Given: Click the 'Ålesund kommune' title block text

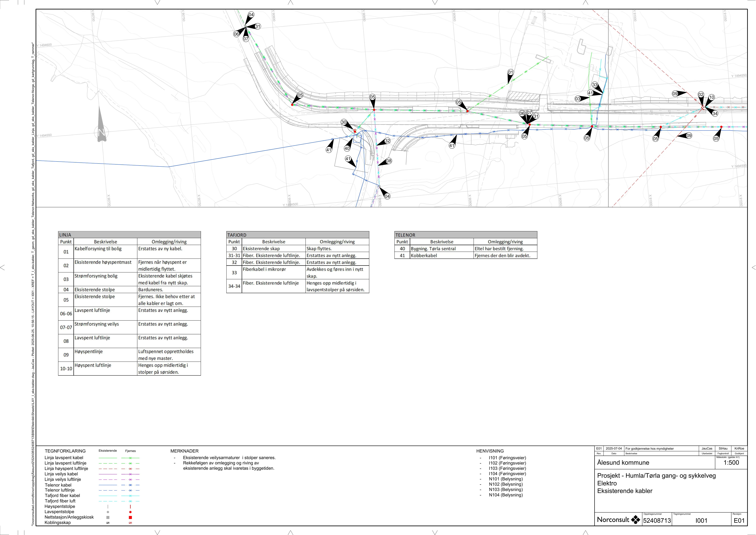Looking at the screenshot, I should [623, 463].
